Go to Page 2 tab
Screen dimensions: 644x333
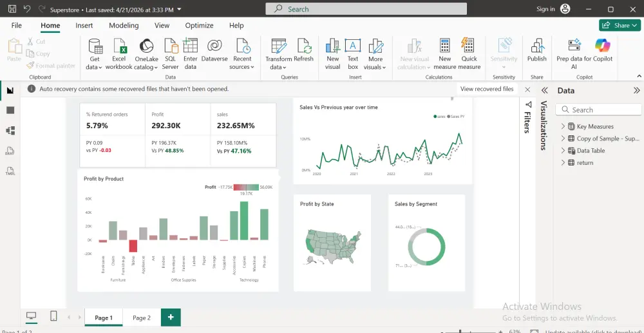[142, 318]
